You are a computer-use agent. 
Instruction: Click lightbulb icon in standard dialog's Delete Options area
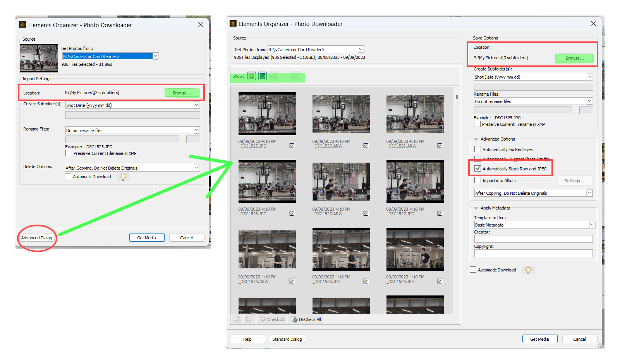123,177
